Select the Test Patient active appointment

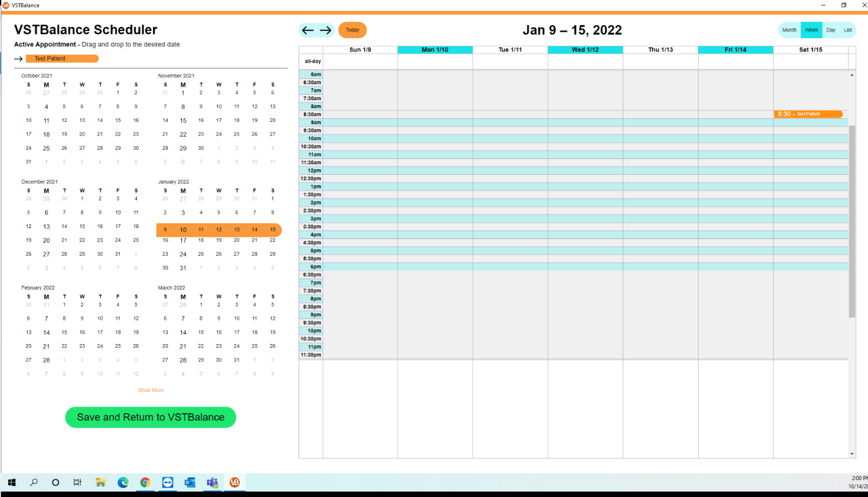[62, 58]
